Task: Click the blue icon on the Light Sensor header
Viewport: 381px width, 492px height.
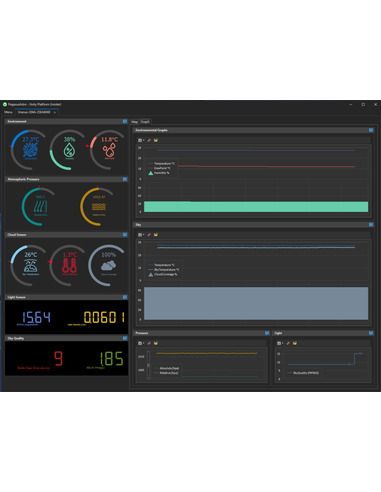Action: pos(125,297)
